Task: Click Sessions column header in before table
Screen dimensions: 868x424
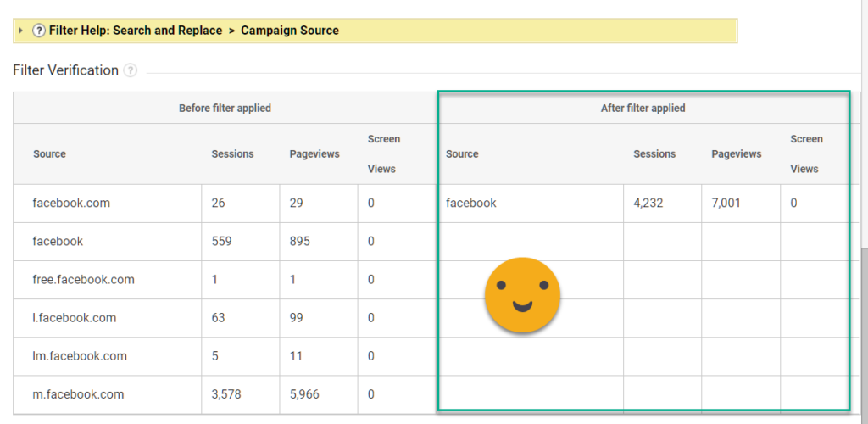Action: point(232,153)
